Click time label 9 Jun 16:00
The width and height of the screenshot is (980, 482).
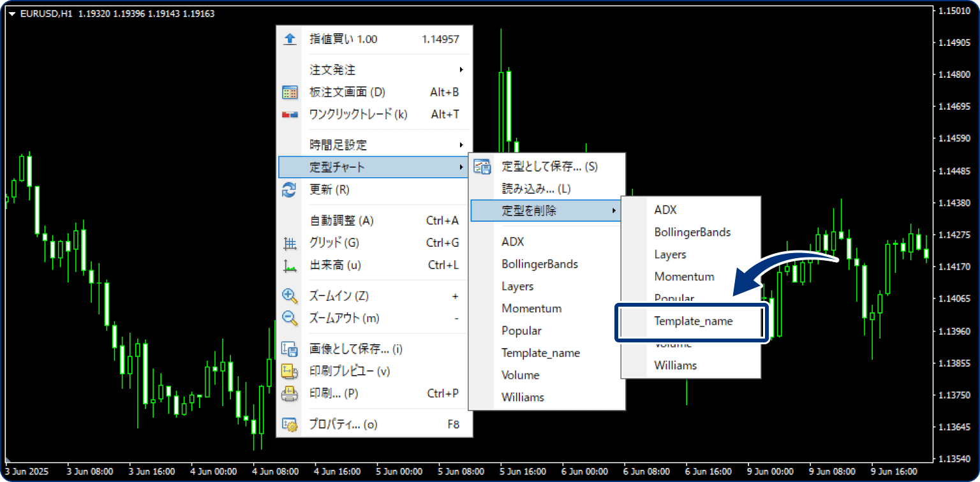click(x=895, y=472)
